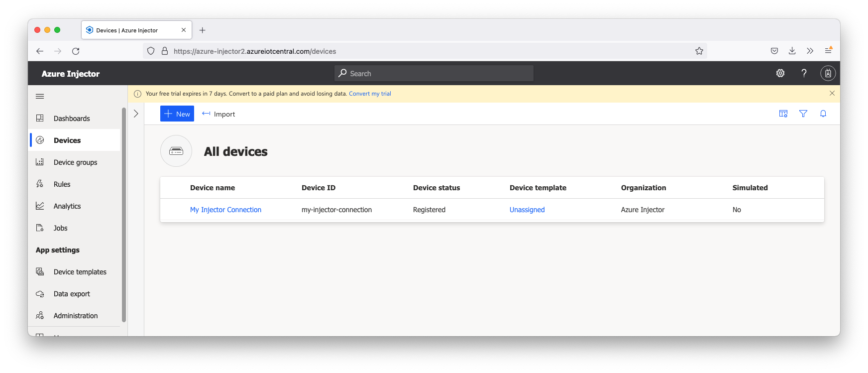This screenshot has width=868, height=373.
Task: Reload the page in the browser
Action: [x=76, y=51]
